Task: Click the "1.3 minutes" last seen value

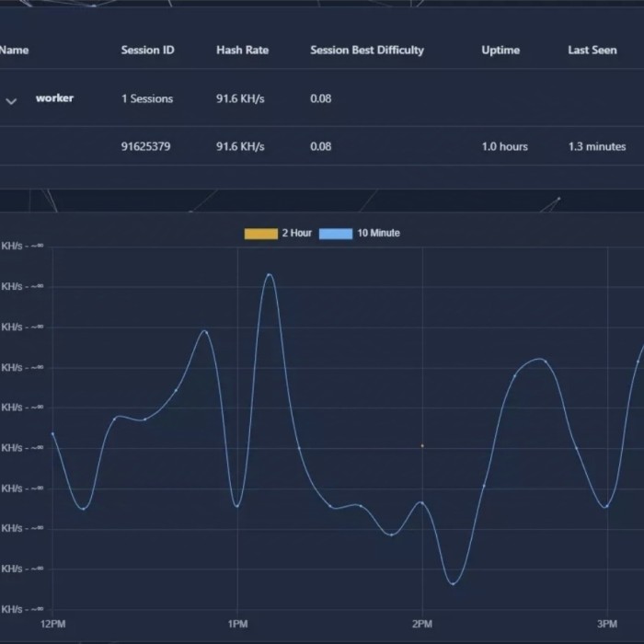Action: [596, 146]
